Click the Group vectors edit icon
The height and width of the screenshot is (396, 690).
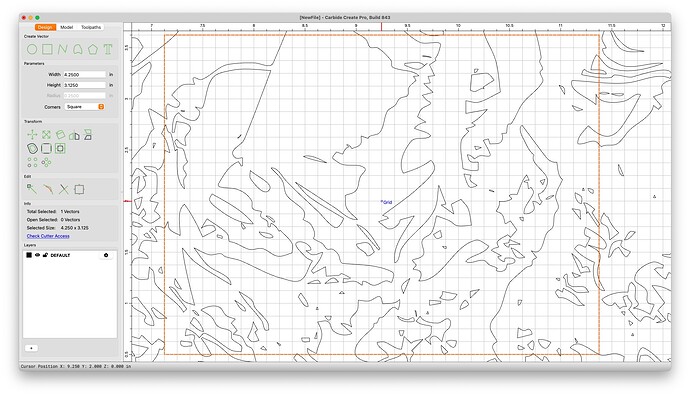click(79, 189)
